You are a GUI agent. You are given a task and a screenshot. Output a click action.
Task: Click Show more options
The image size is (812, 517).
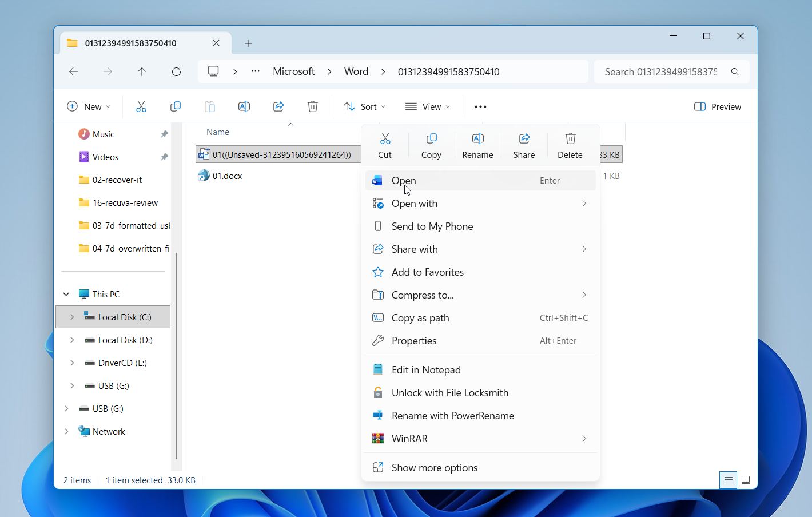[434, 468]
